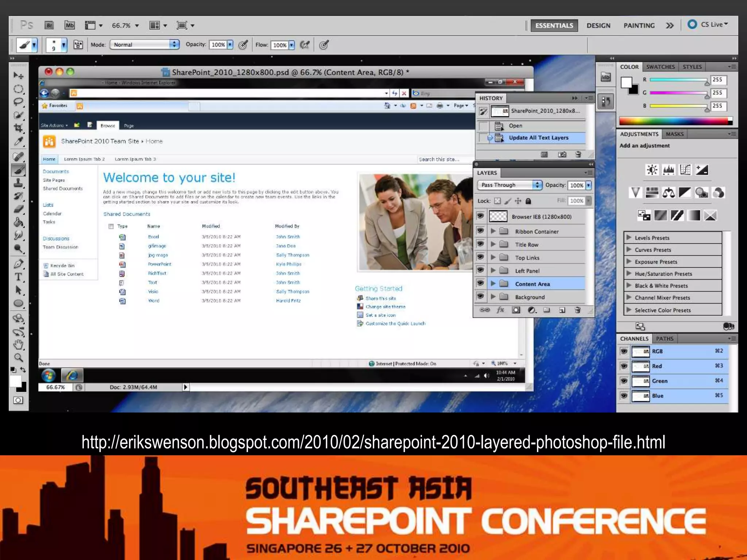Add a Curves adjustment icon

(685, 170)
